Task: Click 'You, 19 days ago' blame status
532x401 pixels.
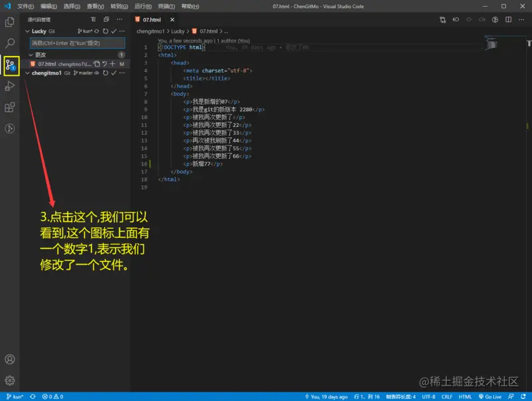Action: (327, 396)
